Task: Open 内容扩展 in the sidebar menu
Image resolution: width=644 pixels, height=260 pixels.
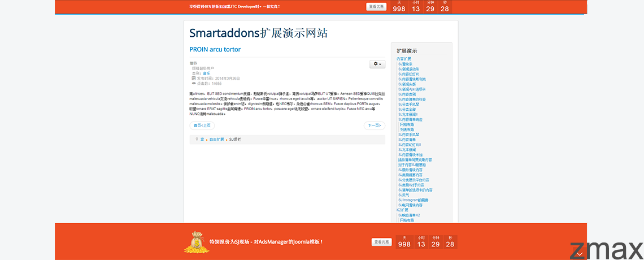Action: click(403, 59)
